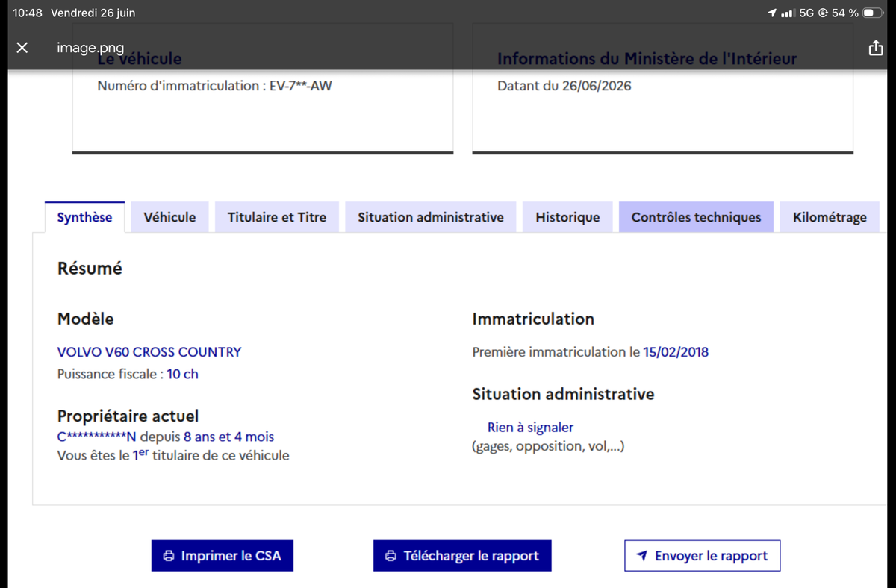Viewport: 896px width, 588px height.
Task: Tap the printer icon on Télécharger le rapport
Action: tap(391, 556)
